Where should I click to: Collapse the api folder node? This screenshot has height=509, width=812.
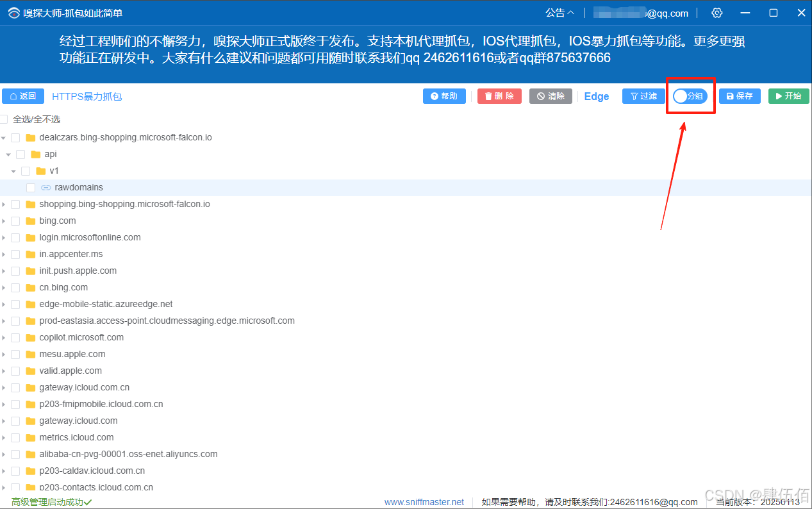[8, 154]
